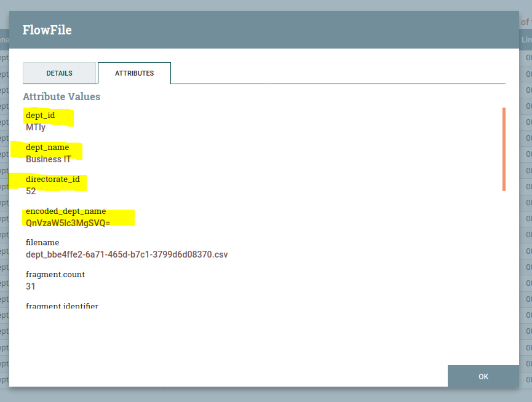Click the Business IT value

click(x=49, y=159)
